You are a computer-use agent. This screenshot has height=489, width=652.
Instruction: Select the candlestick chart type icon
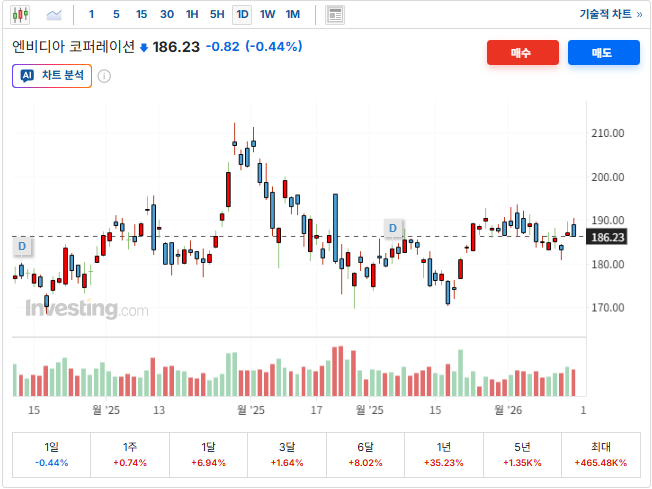[x=20, y=15]
